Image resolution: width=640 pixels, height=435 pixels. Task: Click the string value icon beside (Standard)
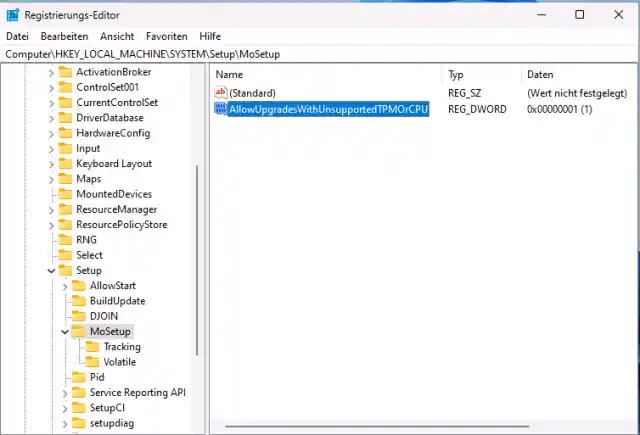221,93
